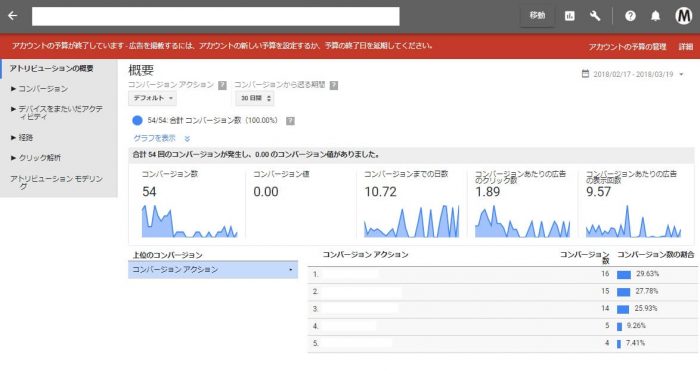
Task: Open the notifications bell icon
Action: pyautogui.click(x=655, y=17)
